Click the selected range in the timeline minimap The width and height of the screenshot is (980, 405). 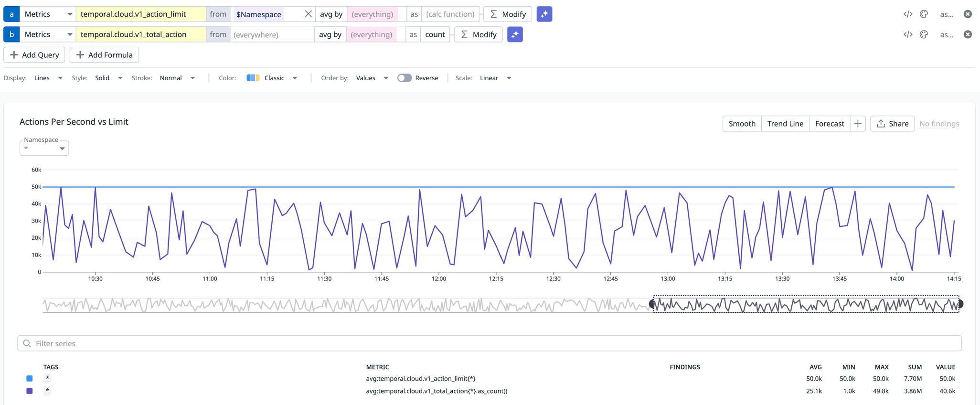(806, 304)
